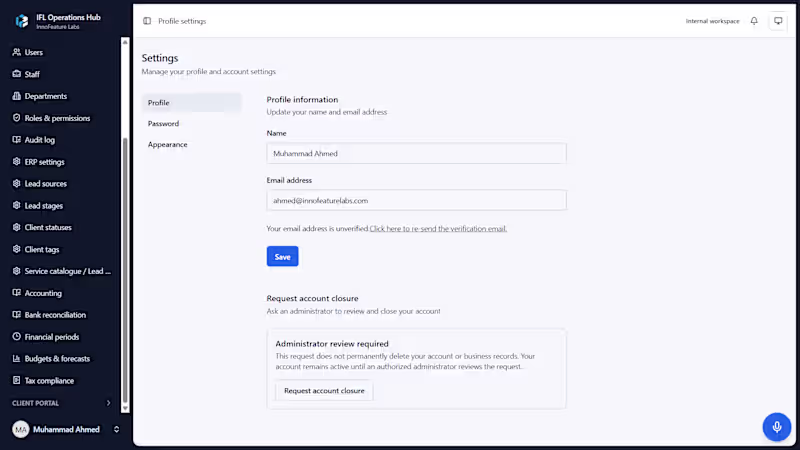Open the Muhammad Ahmed account menu
Viewport: 800px width, 450px height.
coord(66,430)
